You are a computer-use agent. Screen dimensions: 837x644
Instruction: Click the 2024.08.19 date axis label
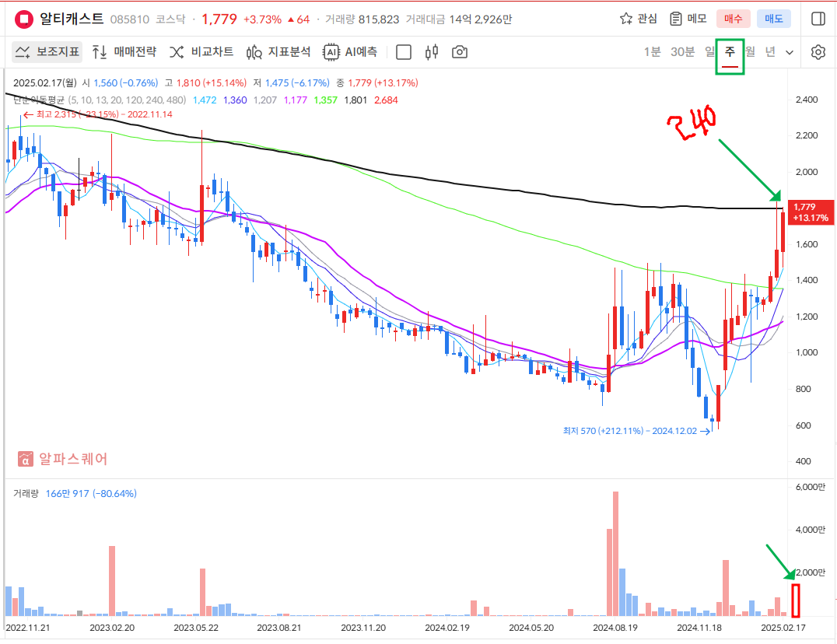pyautogui.click(x=615, y=628)
